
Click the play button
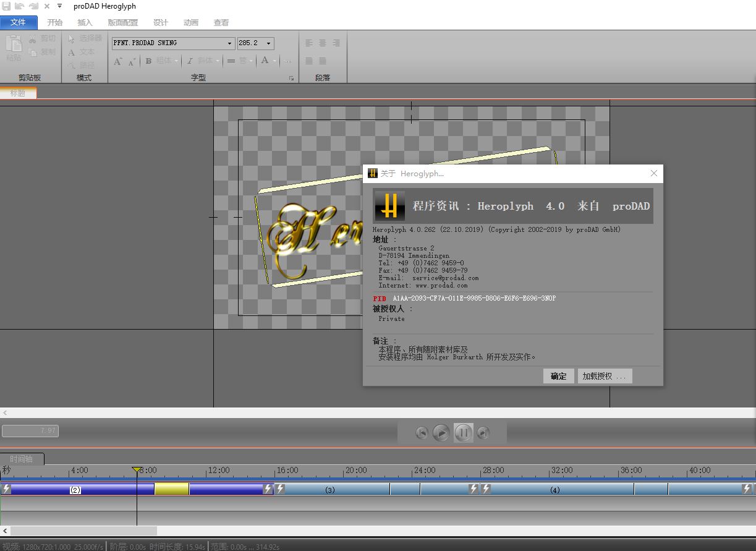point(441,433)
